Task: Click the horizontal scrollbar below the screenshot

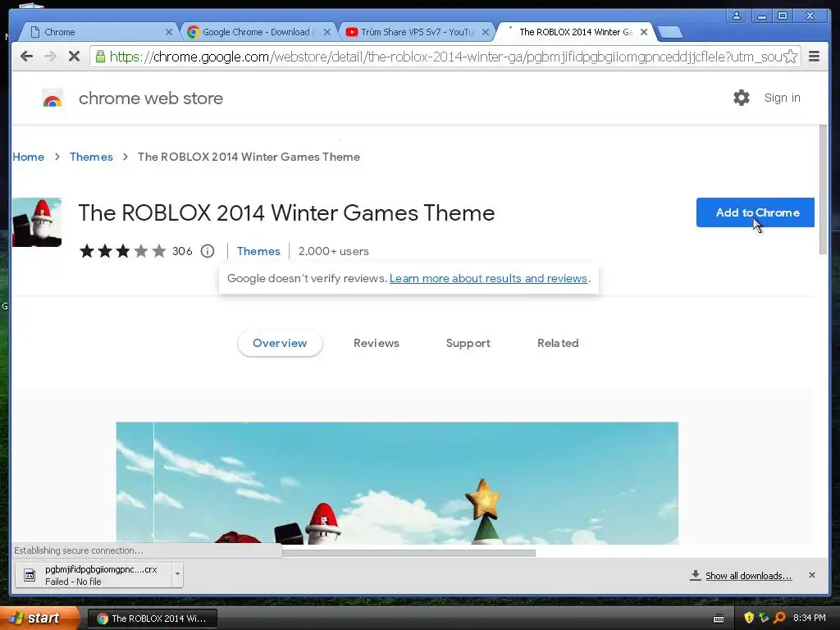Action: tap(409, 552)
